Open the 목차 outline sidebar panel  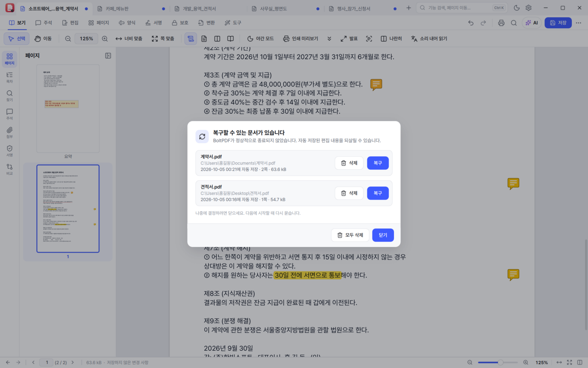pos(10,77)
